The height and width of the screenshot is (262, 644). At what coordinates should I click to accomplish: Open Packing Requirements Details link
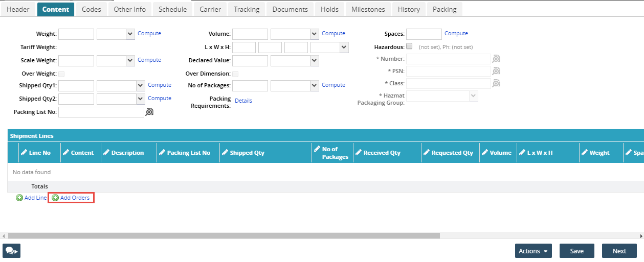click(243, 101)
